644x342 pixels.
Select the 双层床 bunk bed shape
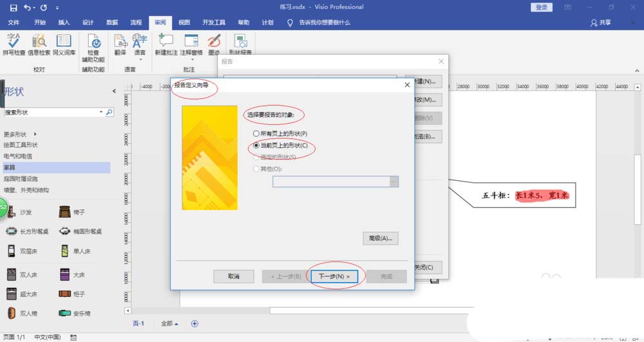(22, 251)
